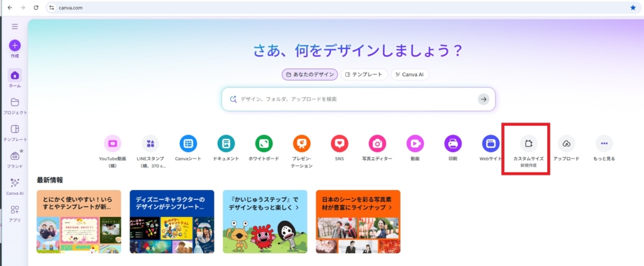This screenshot has height=266, width=644.
Task: Choose the プレゼンテーション icon
Action: pyautogui.click(x=301, y=143)
